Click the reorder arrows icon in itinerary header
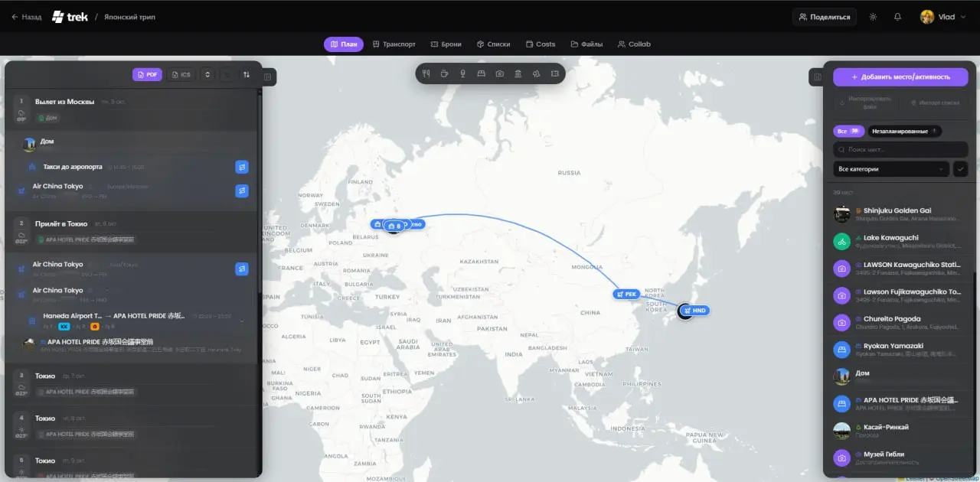This screenshot has width=980, height=482. point(247,74)
